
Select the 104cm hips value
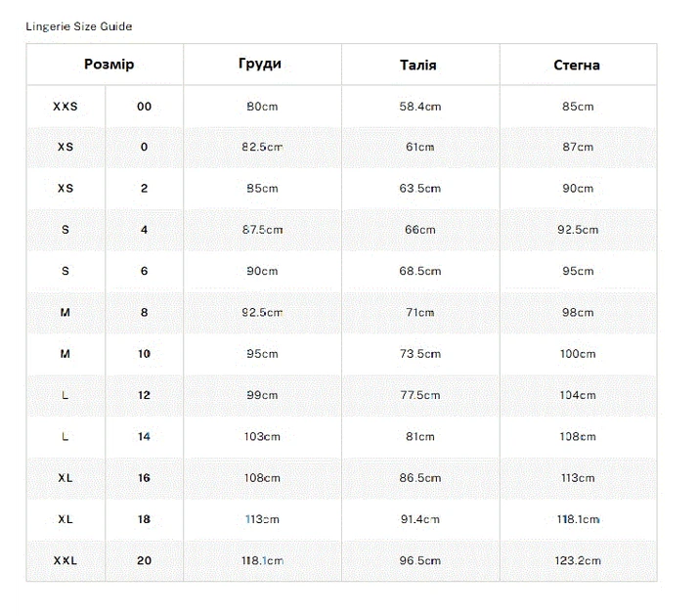click(578, 395)
